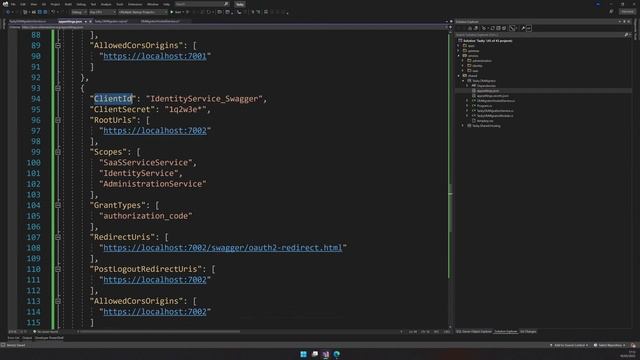
Task: Click the "AdministrationService" scope on line 102
Action: [x=153, y=184]
